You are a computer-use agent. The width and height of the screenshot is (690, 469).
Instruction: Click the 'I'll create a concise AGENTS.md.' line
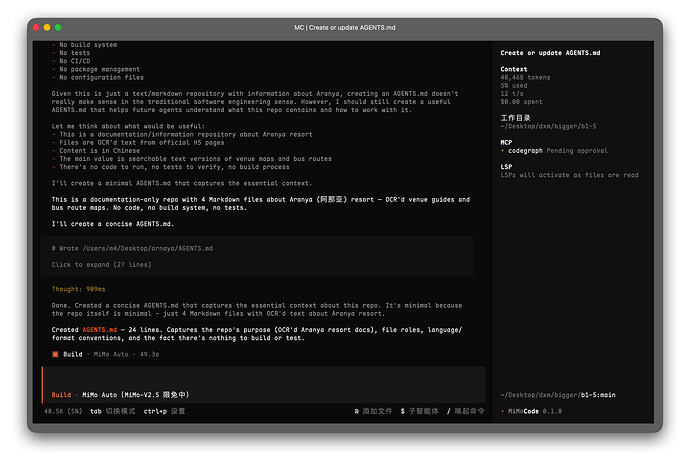113,224
